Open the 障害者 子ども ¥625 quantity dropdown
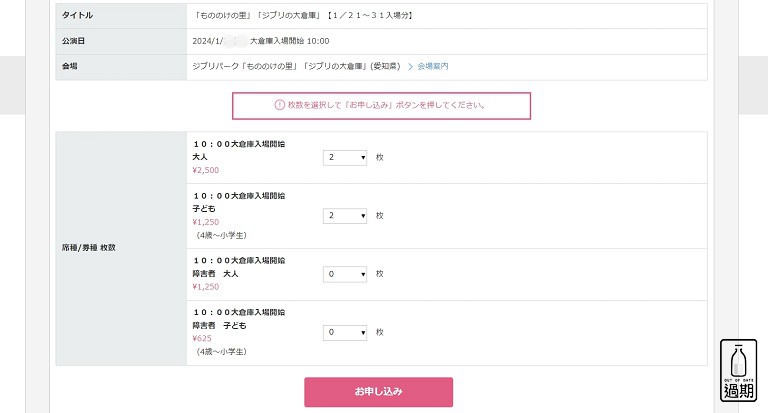768x413 pixels. pyautogui.click(x=345, y=332)
